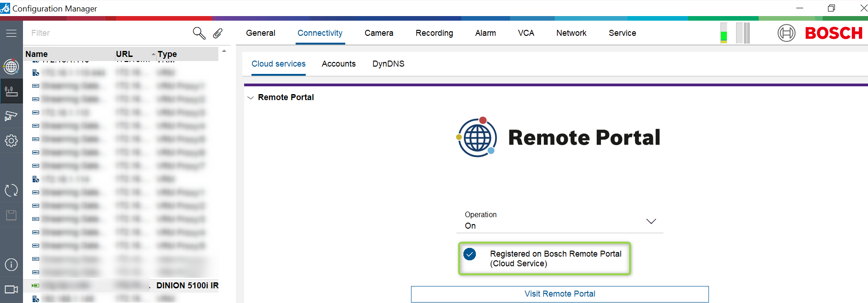Open Preferences gear in the sidebar
The height and width of the screenshot is (303, 868).
11,140
